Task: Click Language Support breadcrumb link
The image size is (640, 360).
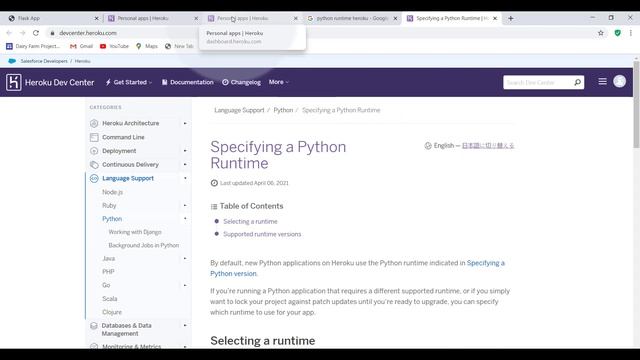Action: [x=239, y=110]
